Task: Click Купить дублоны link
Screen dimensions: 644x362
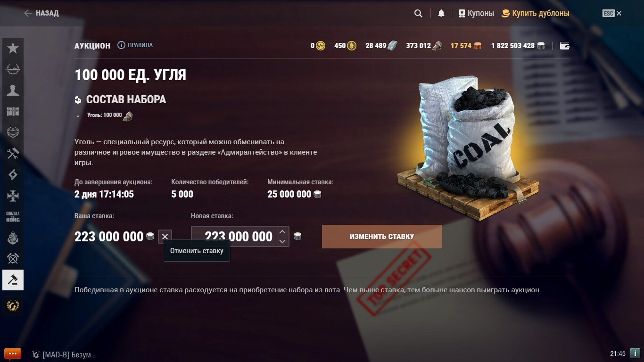Action: point(535,14)
